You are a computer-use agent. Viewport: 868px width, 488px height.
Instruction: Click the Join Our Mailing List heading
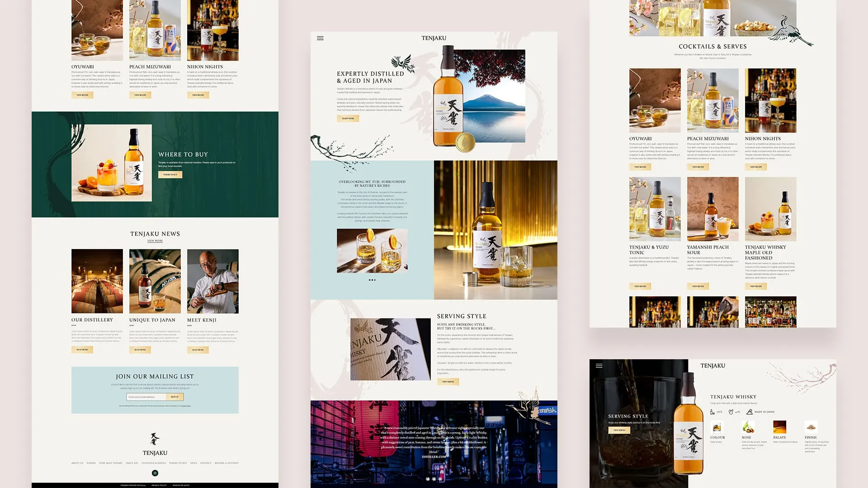coord(155,376)
